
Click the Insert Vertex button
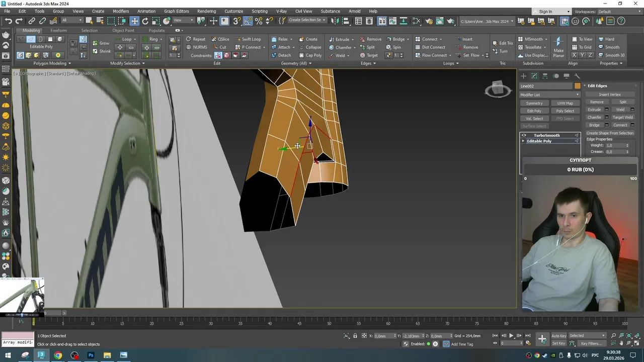coord(609,95)
